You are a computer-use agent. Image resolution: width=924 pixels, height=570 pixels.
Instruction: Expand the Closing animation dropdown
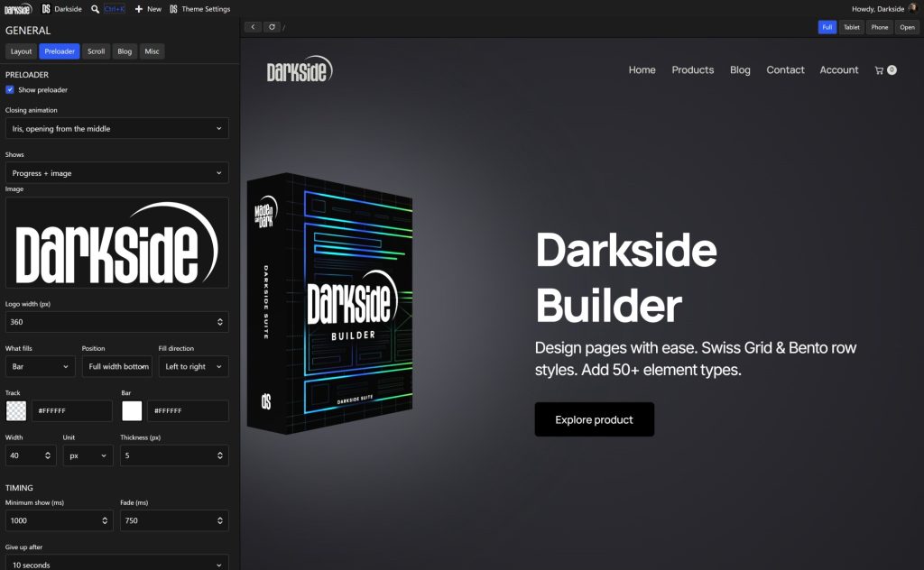[116, 128]
